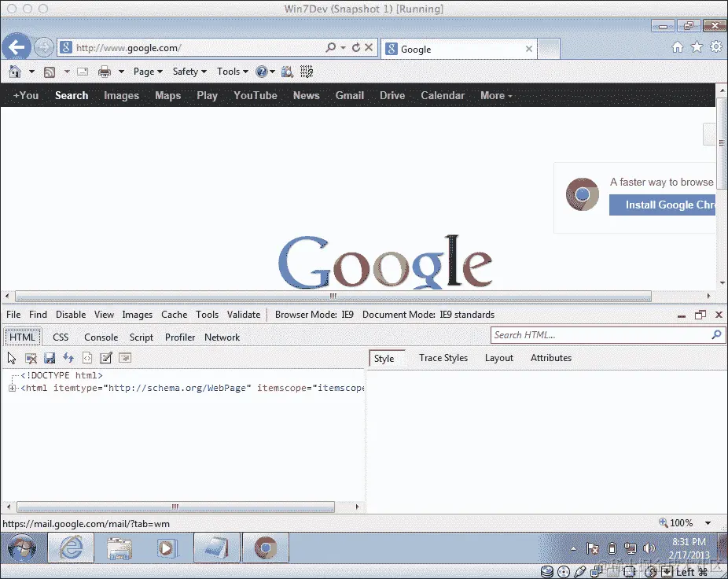This screenshot has height=579, width=728.
Task: Click the Chrome taskbar icon
Action: [x=266, y=548]
